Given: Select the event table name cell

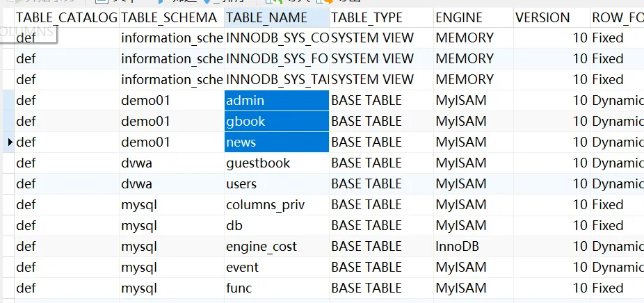Looking at the screenshot, I should click(276, 268).
